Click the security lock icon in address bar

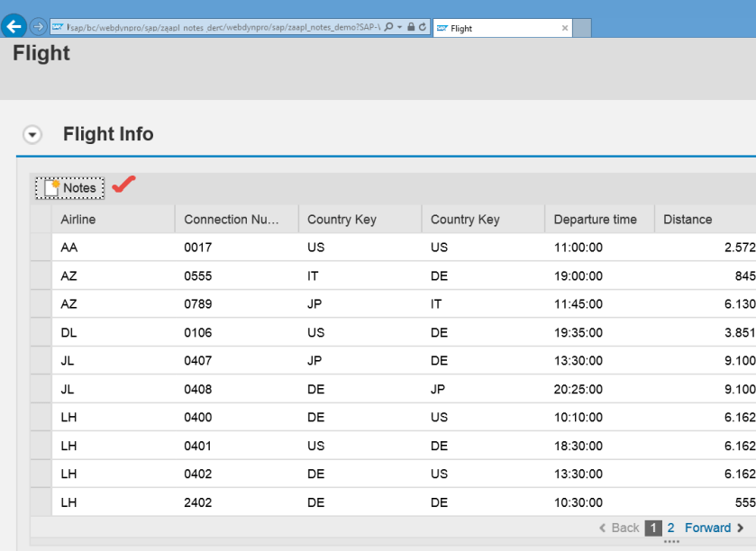(411, 28)
